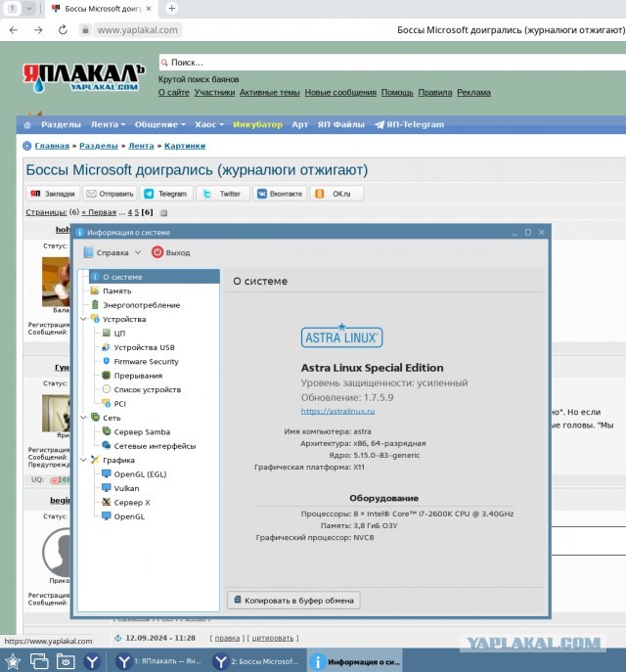Click the ЯПлакалъ site logo
This screenshot has height=672, width=626.
(x=83, y=77)
